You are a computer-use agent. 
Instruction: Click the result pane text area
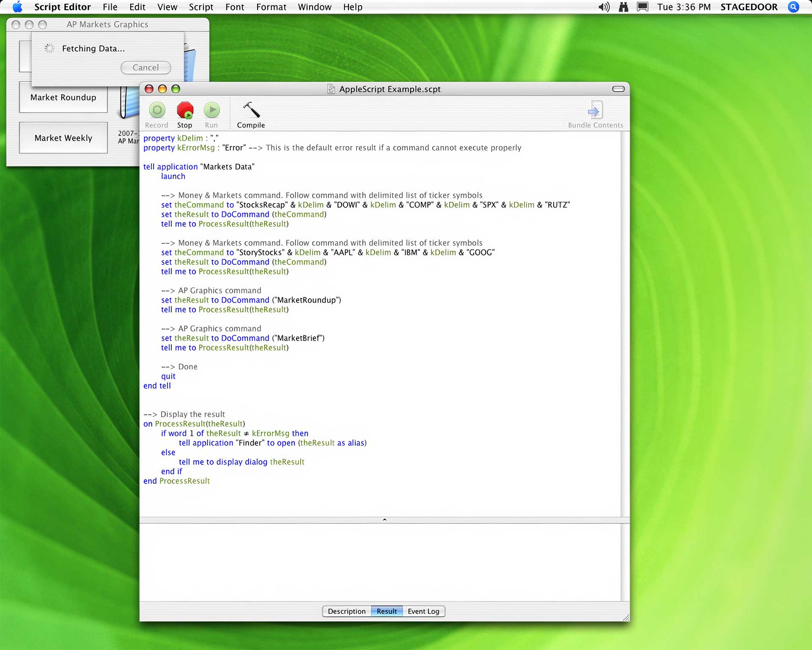pos(380,562)
